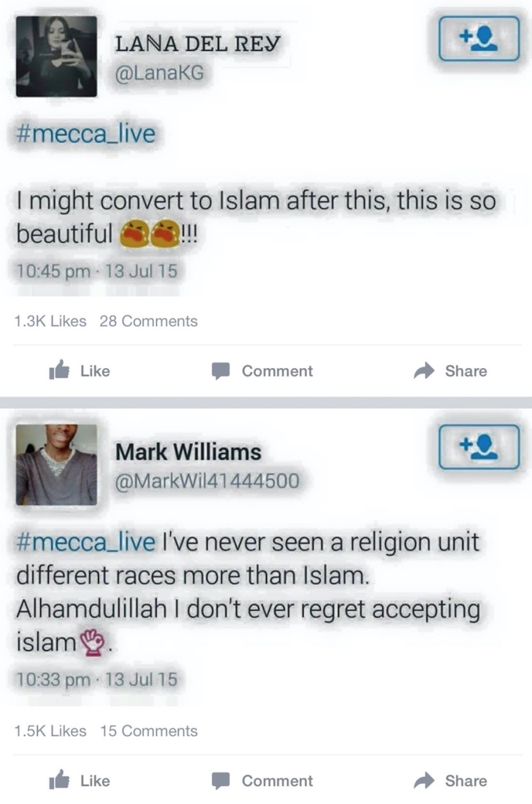The image size is (532, 804).
Task: Visit the Mark Williams profile name
Action: coord(188,452)
